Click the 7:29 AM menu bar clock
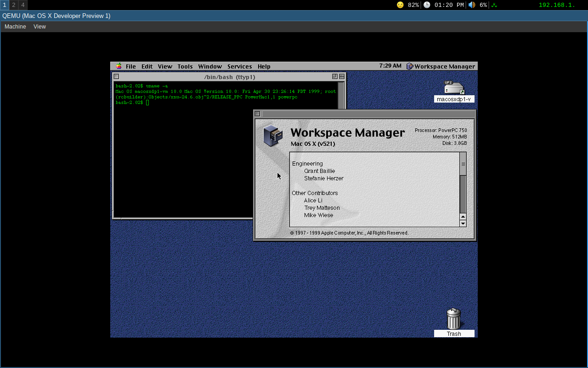The image size is (588, 368). (x=390, y=66)
